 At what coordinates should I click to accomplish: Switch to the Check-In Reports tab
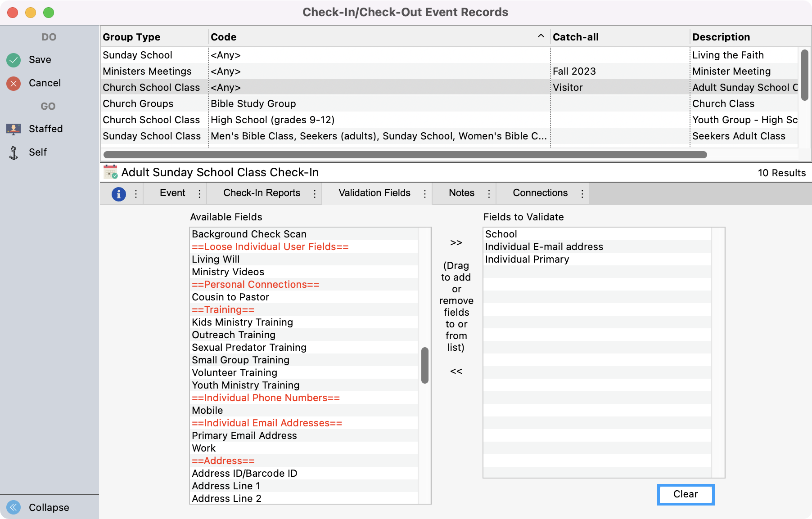point(262,193)
